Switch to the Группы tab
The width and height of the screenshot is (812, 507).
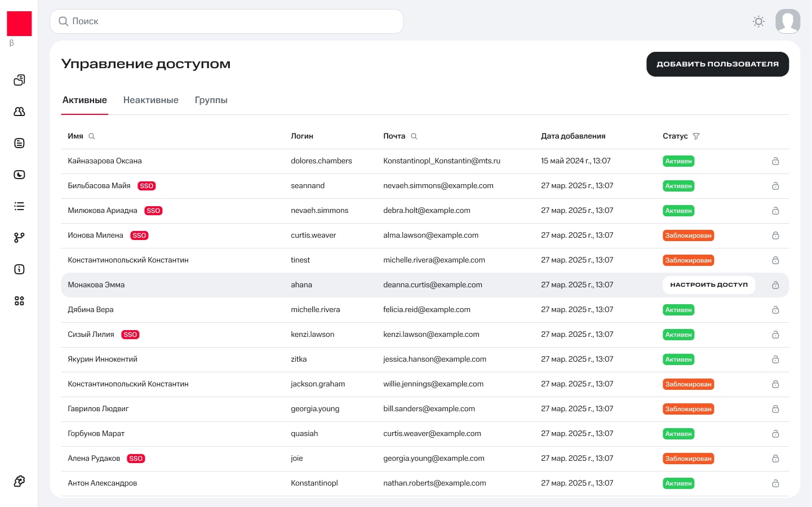click(211, 100)
